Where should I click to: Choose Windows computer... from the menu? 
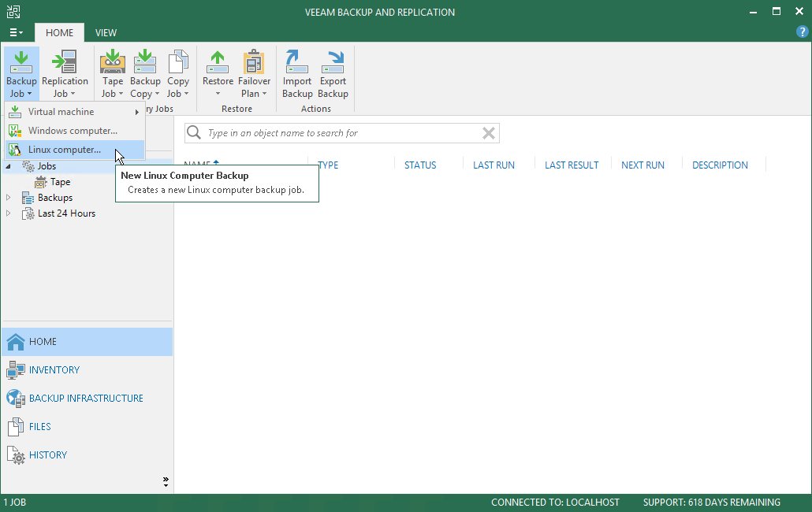coord(75,131)
